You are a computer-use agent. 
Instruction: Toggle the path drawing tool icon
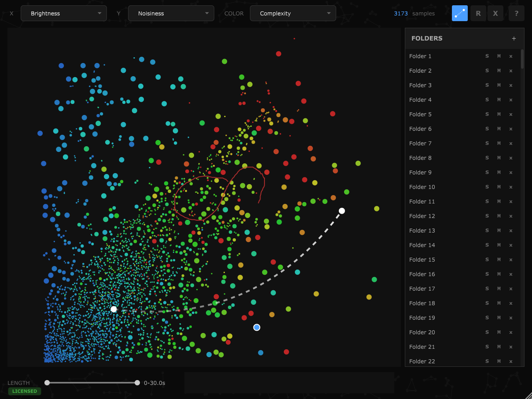pos(460,13)
